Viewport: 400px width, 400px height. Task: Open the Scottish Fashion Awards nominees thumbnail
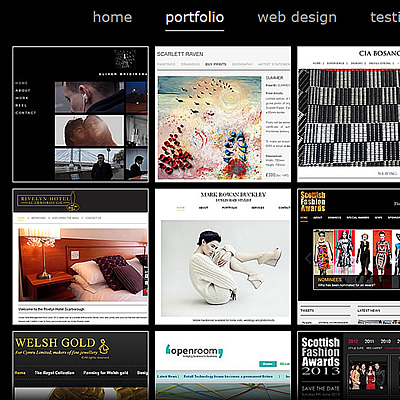[x=349, y=257]
